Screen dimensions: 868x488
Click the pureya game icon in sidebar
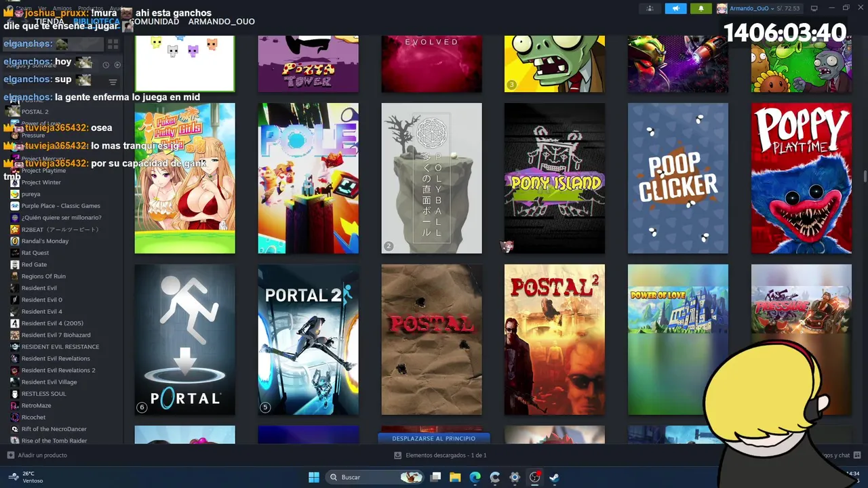click(x=15, y=194)
